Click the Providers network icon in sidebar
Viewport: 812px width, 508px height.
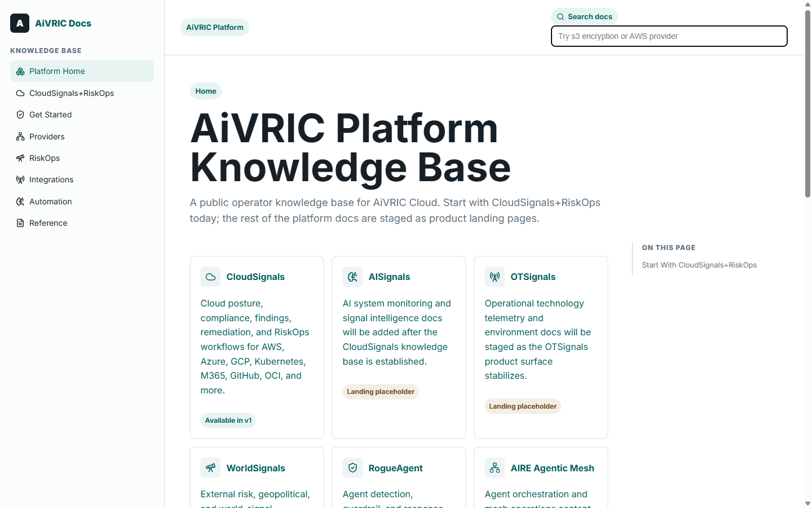(x=20, y=137)
